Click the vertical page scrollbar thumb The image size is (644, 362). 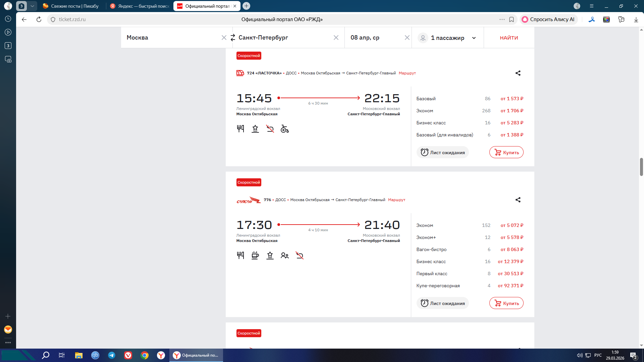tap(641, 167)
